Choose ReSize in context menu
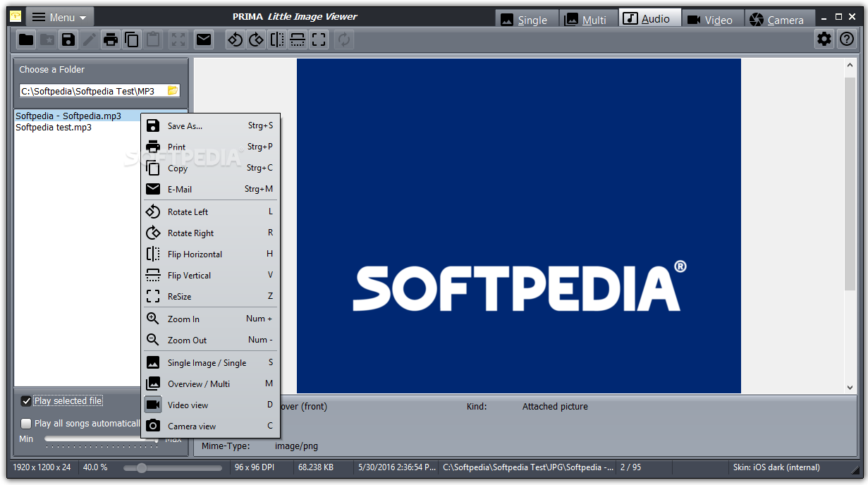 tap(210, 296)
